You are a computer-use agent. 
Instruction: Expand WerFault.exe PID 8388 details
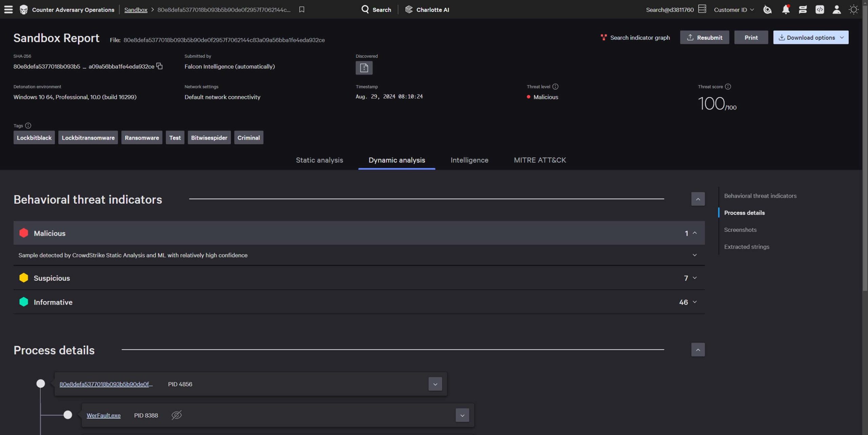tap(462, 415)
